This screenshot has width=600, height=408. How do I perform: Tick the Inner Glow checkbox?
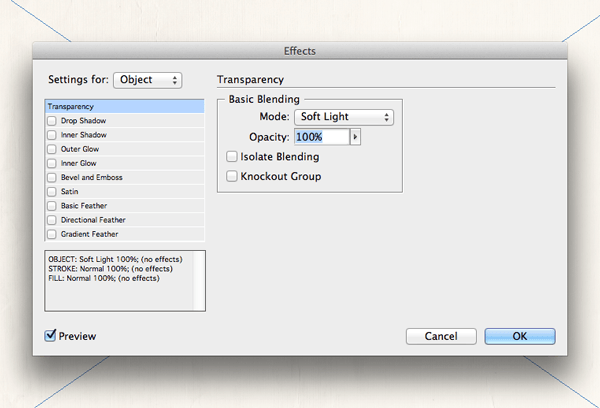click(x=52, y=163)
